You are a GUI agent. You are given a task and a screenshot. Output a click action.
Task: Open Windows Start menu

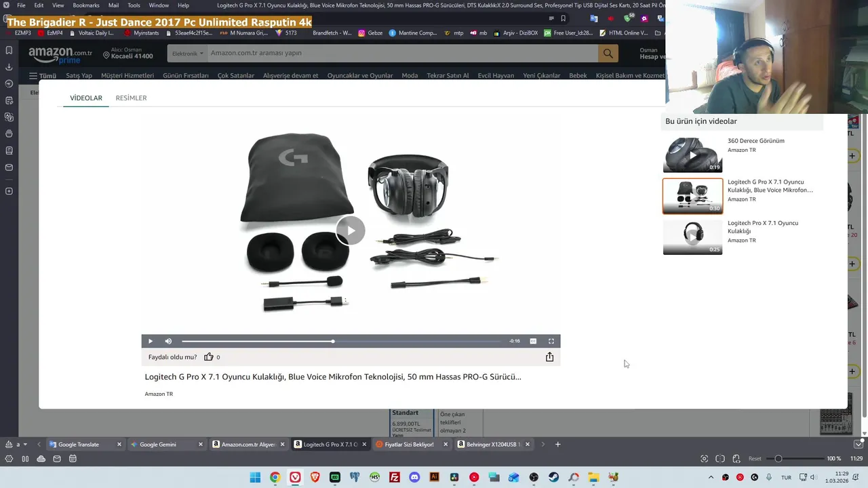click(255, 477)
